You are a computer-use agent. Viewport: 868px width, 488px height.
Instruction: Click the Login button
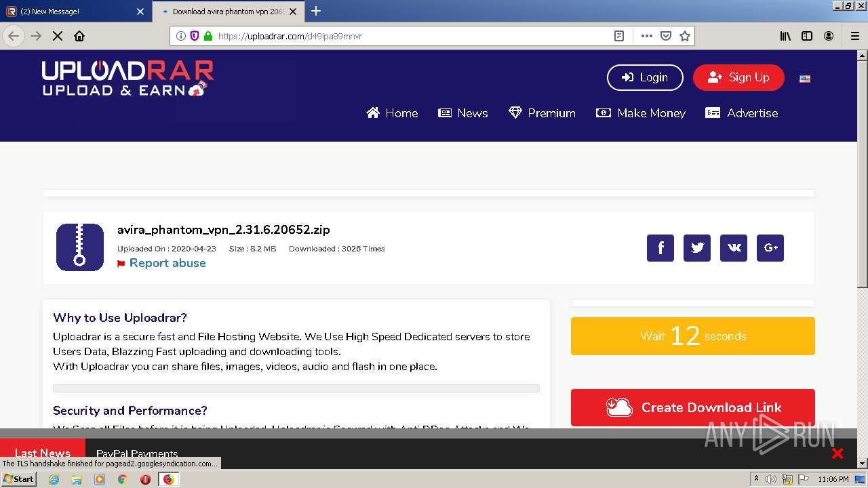pos(645,77)
